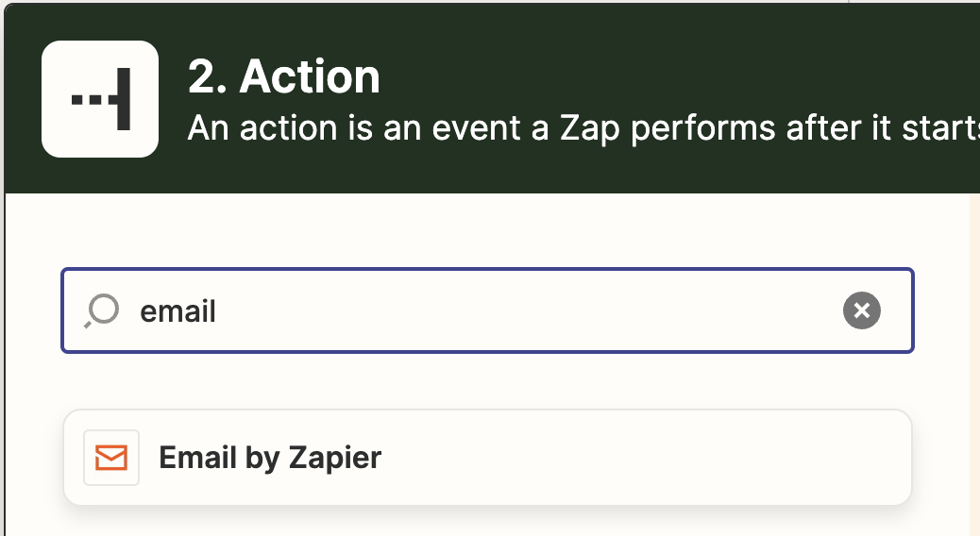Click the Action step icon in header
This screenshot has height=536, width=980.
coord(100,99)
